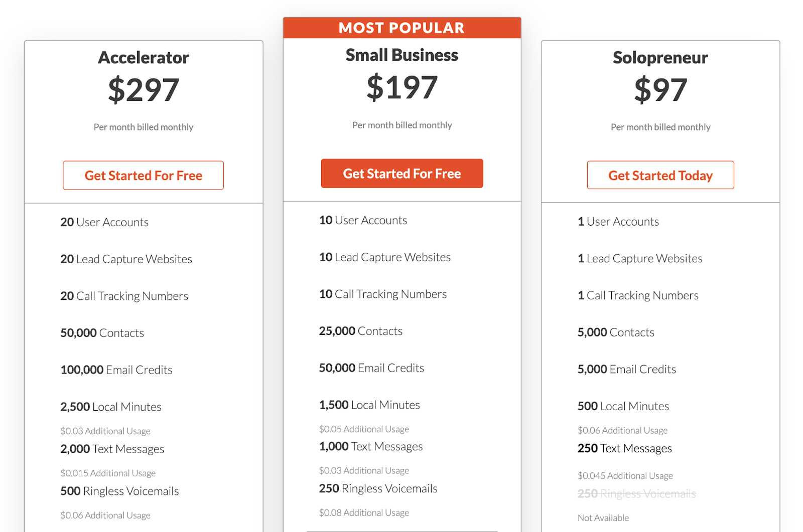Screen dimensions: 803x532
Task: Click the Solopreneur plan heading
Action: pyautogui.click(x=660, y=58)
